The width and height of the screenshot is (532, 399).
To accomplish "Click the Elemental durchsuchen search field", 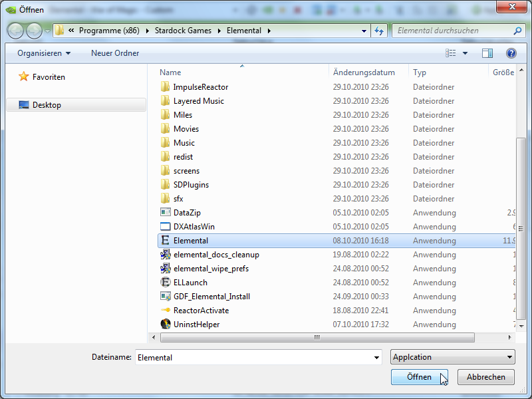I will (452, 31).
